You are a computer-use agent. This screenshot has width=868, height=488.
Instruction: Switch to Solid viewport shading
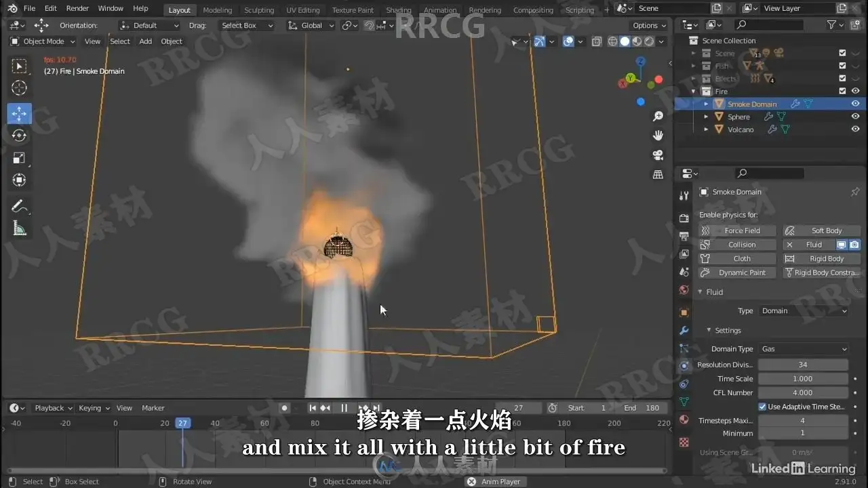point(625,41)
